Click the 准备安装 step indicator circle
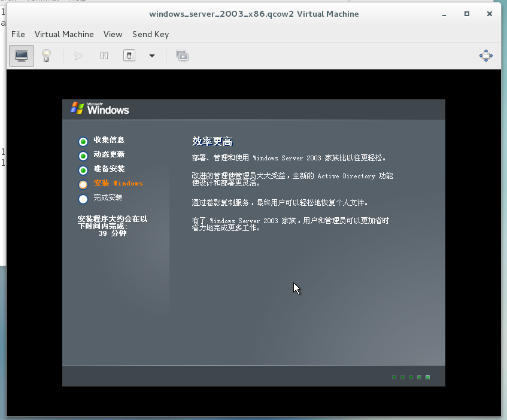 click(83, 171)
